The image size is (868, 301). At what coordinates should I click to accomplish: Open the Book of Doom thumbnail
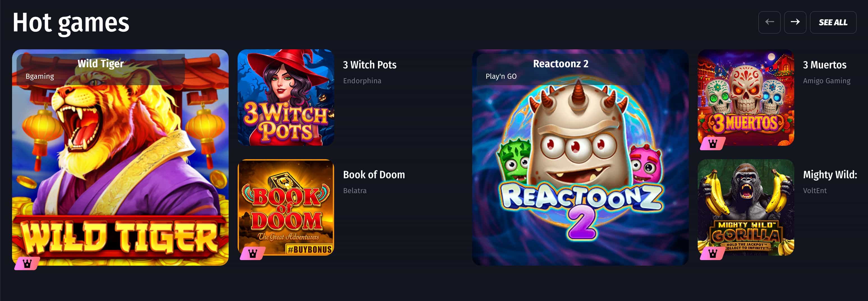point(286,207)
